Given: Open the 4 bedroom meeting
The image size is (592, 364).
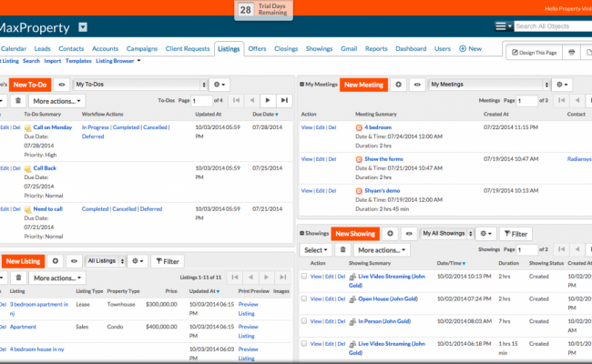Looking at the screenshot, I should pos(378,127).
